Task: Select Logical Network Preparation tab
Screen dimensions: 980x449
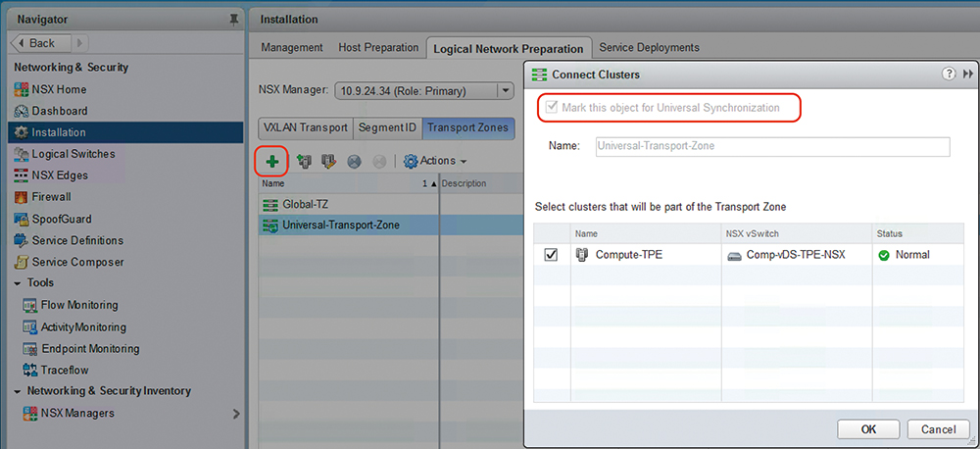Action: pos(508,48)
